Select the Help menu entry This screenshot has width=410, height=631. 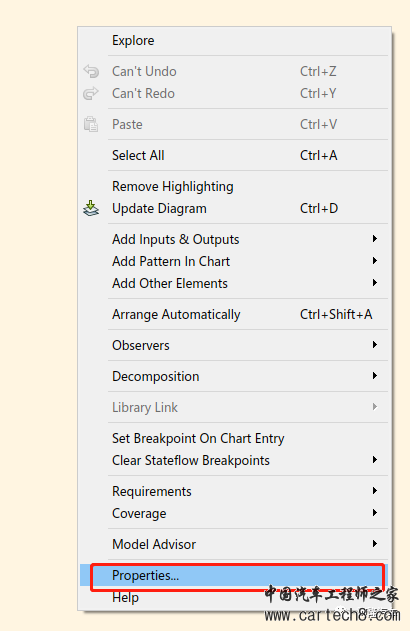[x=234, y=598]
